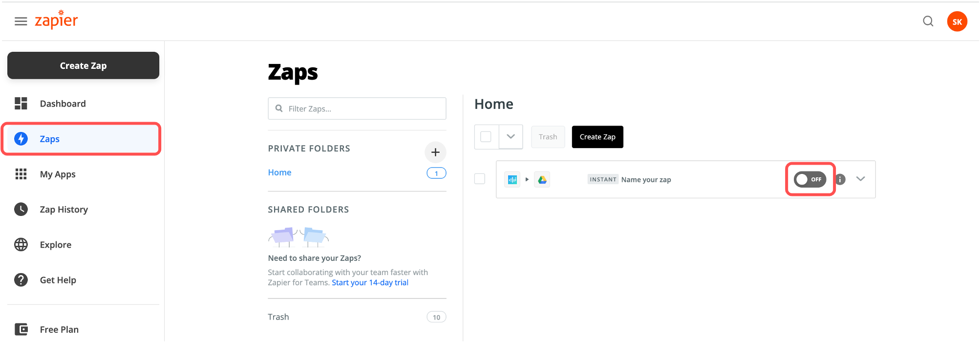Click the My Apps grid icon
The height and width of the screenshot is (342, 980).
(x=21, y=174)
